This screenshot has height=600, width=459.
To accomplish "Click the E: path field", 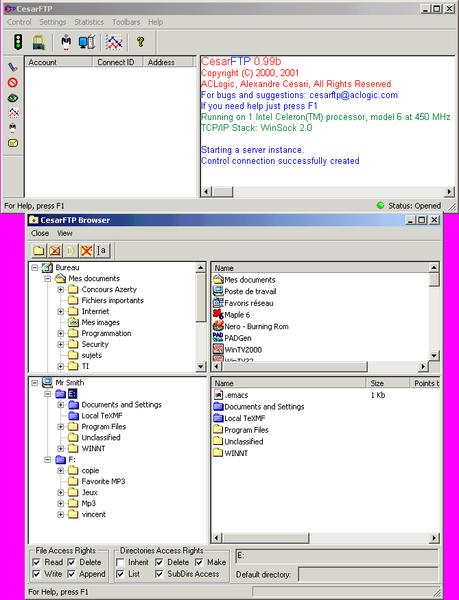I will [x=337, y=556].
